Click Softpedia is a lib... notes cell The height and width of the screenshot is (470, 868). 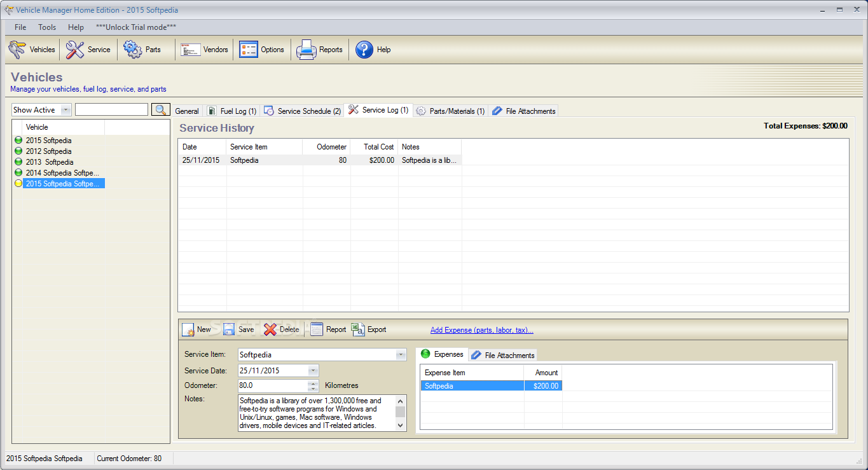pos(429,160)
